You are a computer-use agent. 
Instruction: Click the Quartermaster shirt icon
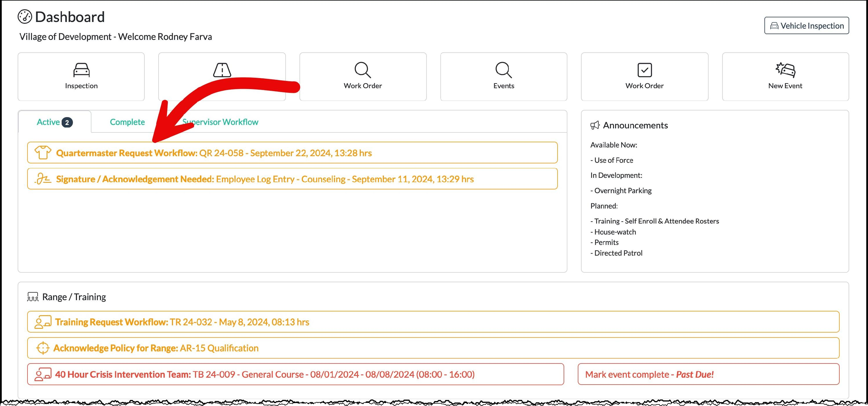tap(43, 153)
